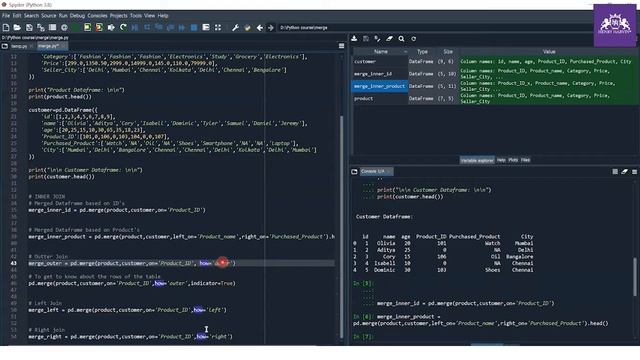Sort variables by Size column header
Screen dimensions: 640x360
point(448,52)
